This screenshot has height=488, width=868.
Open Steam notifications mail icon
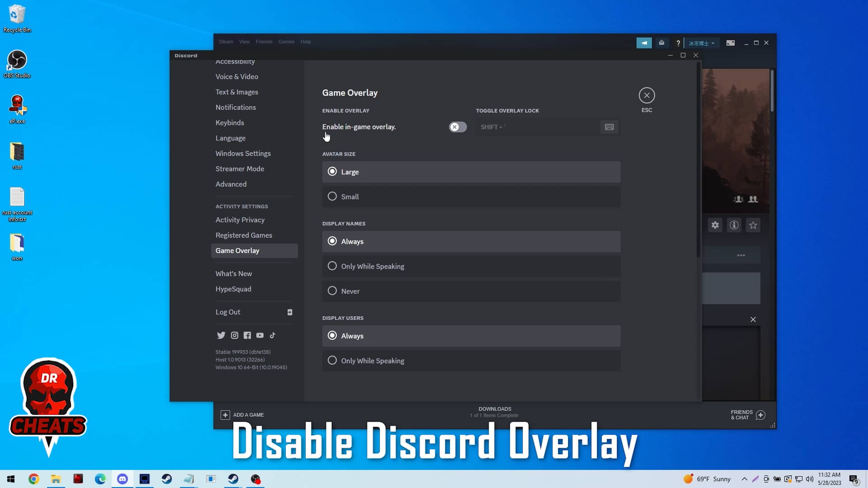pyautogui.click(x=661, y=42)
